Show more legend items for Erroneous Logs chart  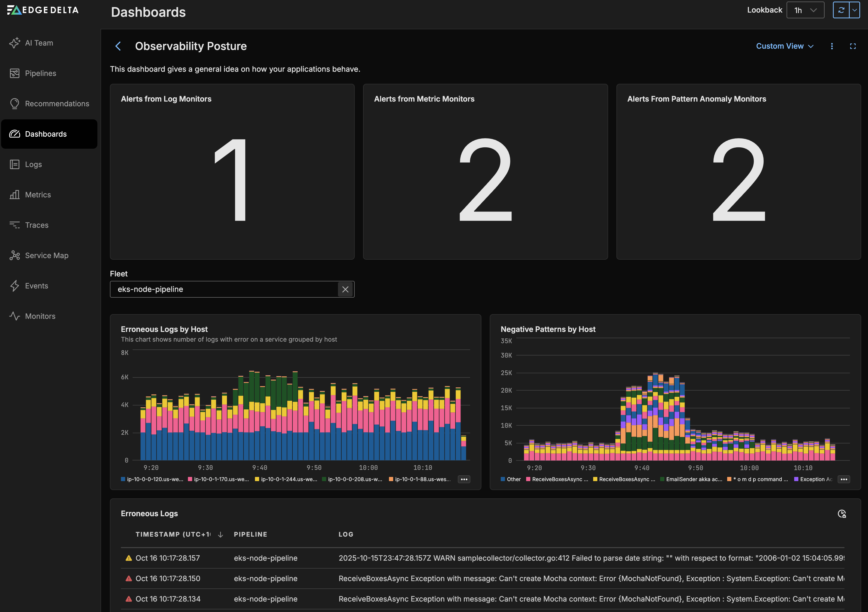click(464, 479)
